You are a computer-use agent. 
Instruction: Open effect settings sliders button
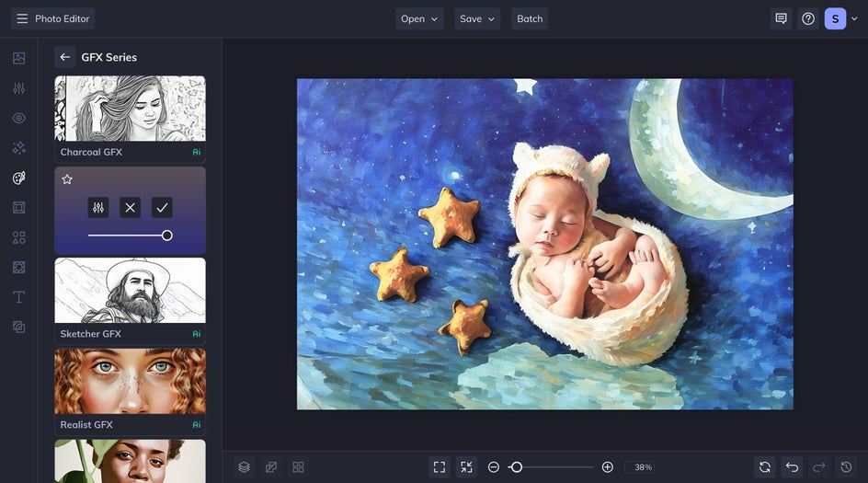click(98, 208)
